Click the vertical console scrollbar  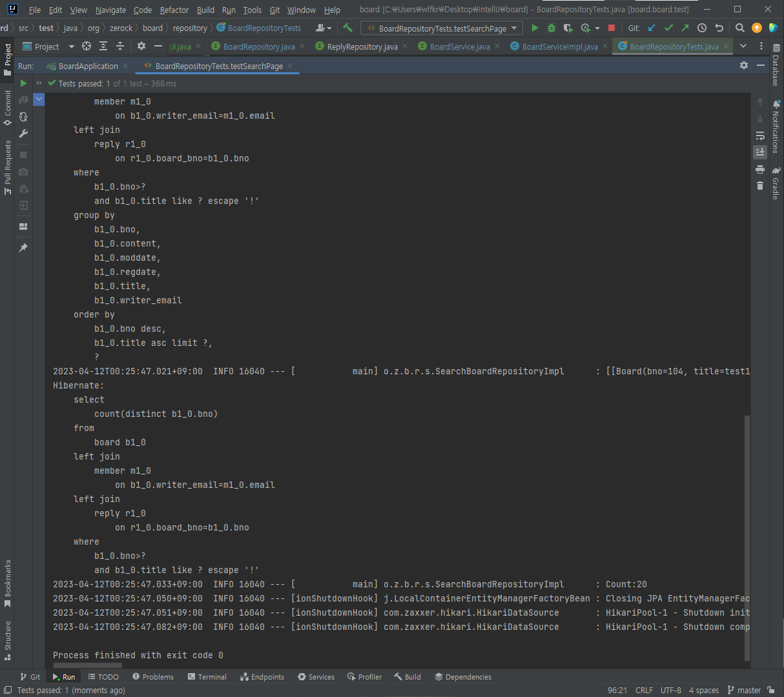[x=747, y=538]
